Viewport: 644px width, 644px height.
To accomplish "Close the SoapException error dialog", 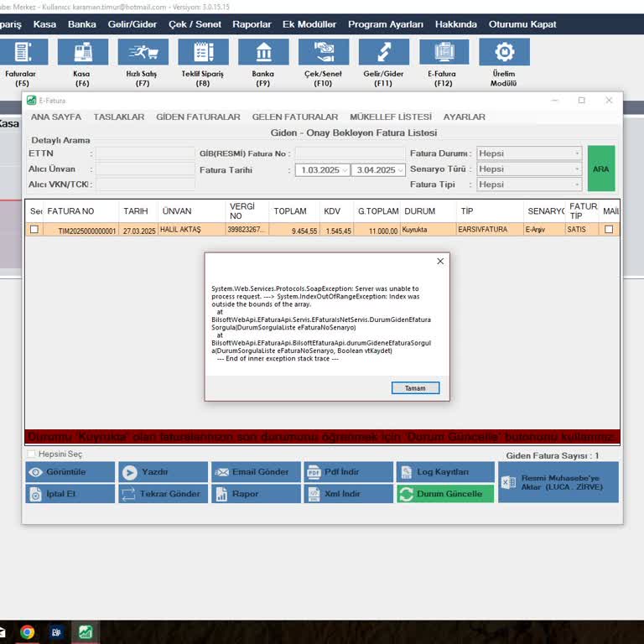I will (x=440, y=262).
